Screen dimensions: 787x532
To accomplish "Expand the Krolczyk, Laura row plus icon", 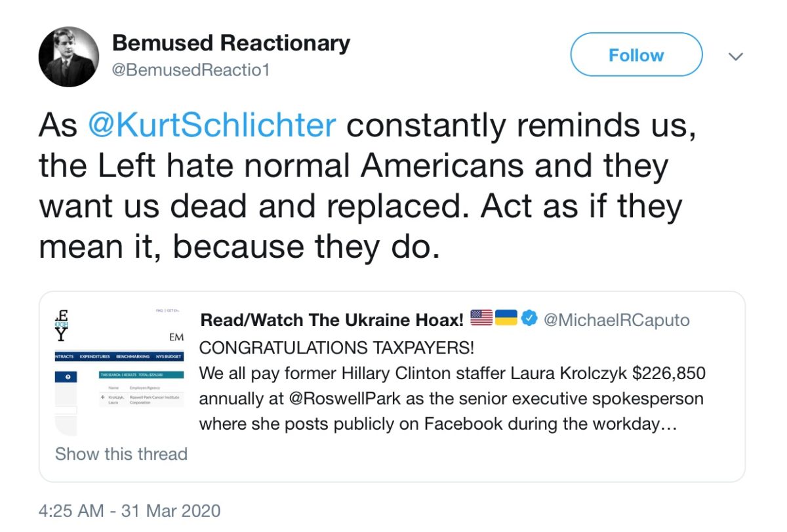I will (x=103, y=398).
